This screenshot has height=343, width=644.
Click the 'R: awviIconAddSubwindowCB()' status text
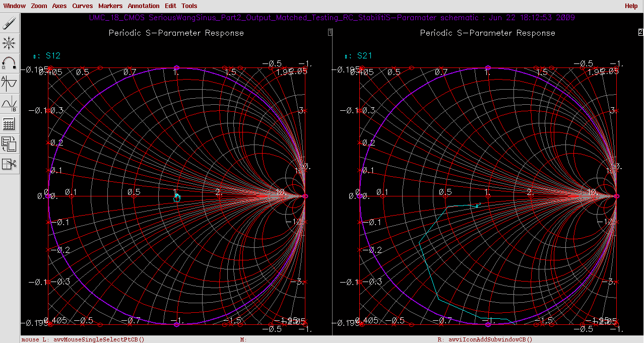click(x=485, y=339)
